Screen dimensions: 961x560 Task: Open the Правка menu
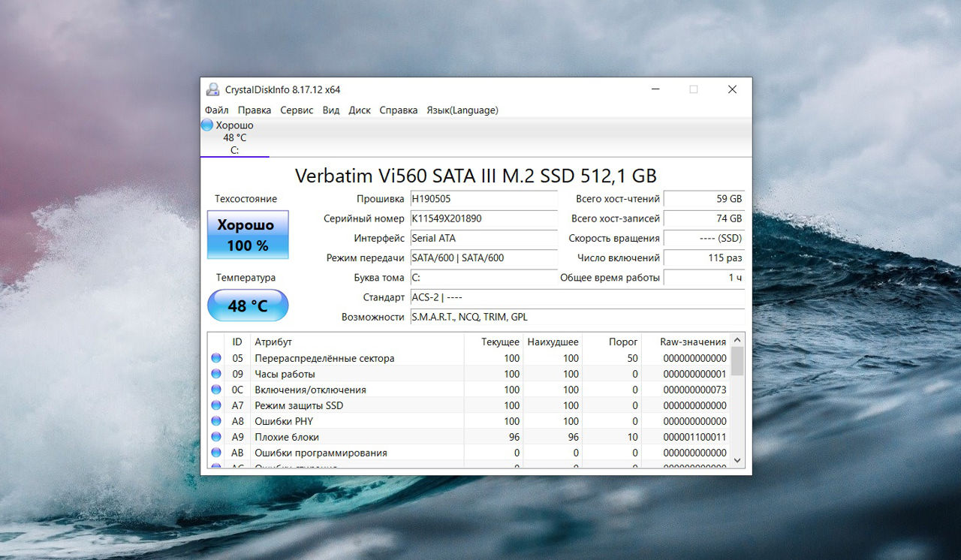click(x=255, y=110)
